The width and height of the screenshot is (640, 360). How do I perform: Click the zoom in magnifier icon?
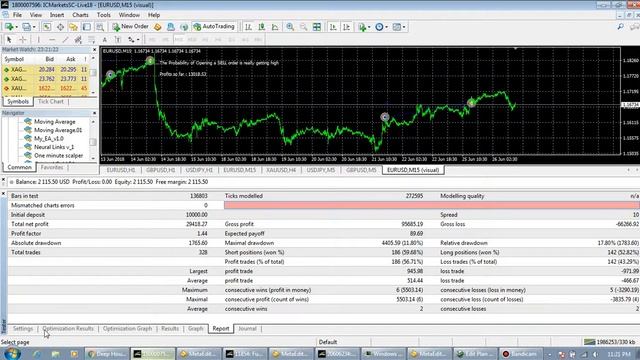point(290,27)
